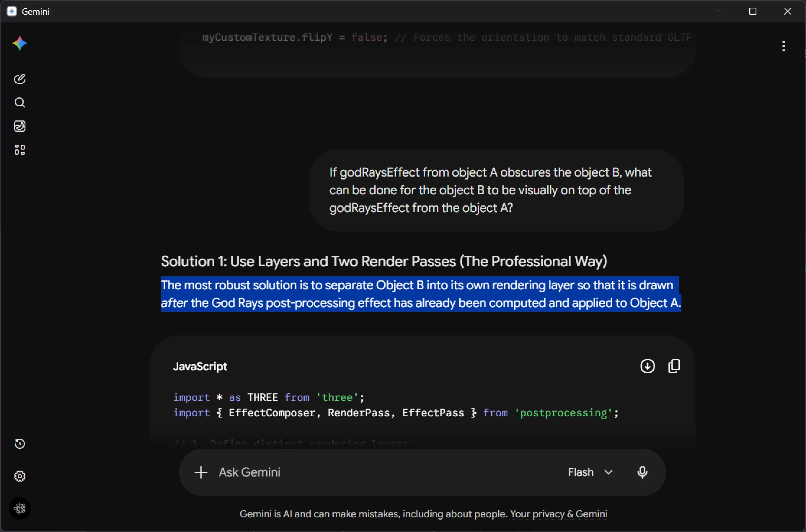Image resolution: width=806 pixels, height=532 pixels.
Task: Copy the JavaScript code block
Action: [674, 366]
